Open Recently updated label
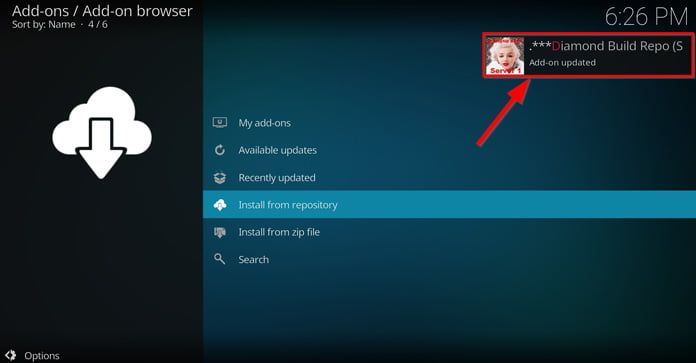 (x=277, y=178)
